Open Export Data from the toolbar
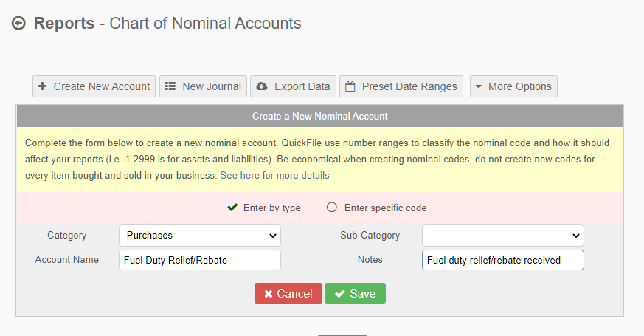644x336 pixels. [294, 86]
